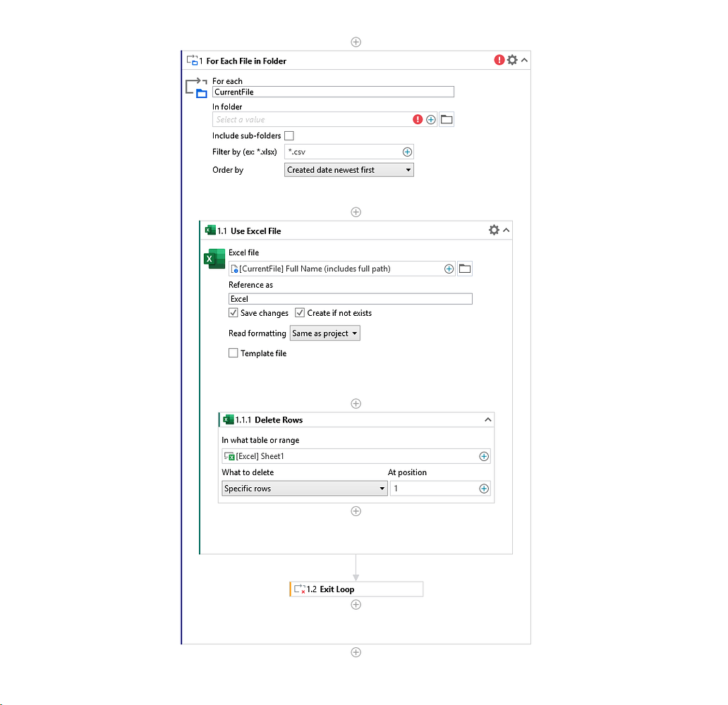Toggle the Include sub-folders checkbox
This screenshot has height=705, width=728.
289,135
